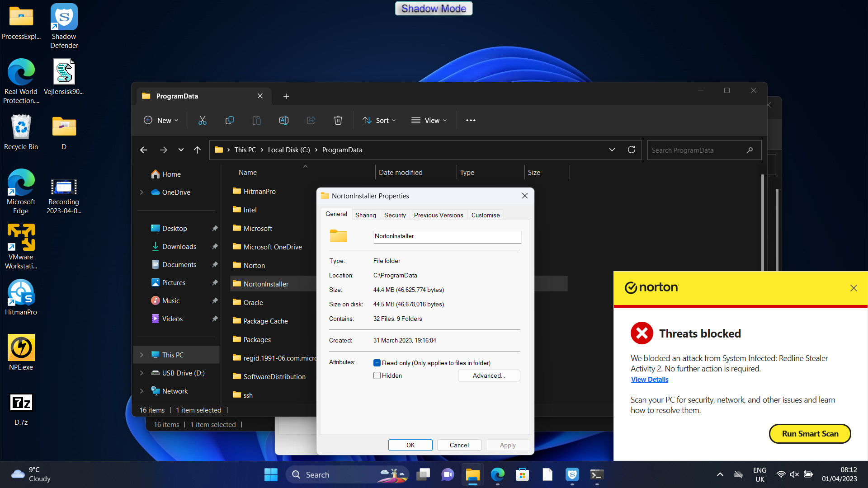Refresh the ProgramData folder view

[632, 150]
